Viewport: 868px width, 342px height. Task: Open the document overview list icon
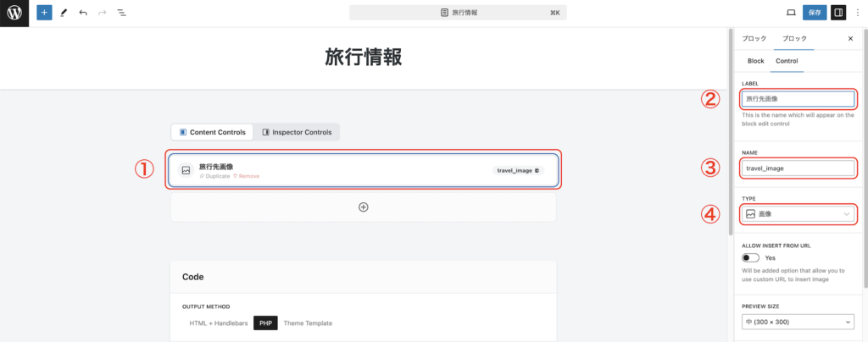pos(121,14)
